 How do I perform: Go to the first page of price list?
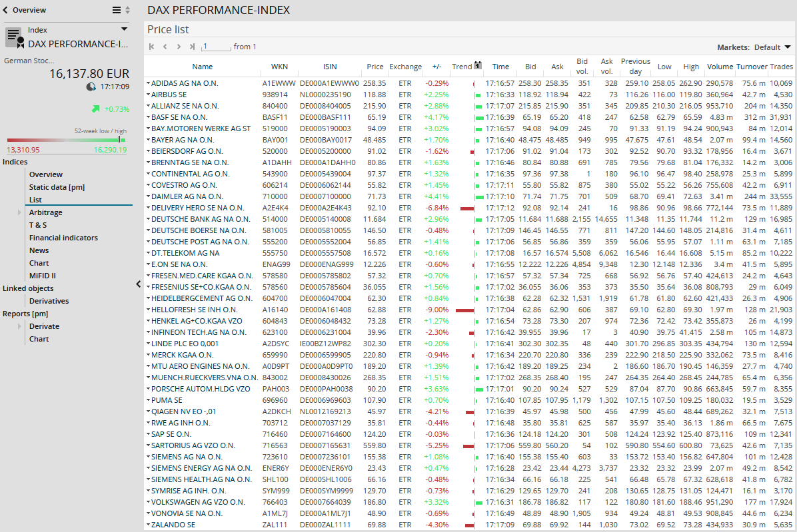pyautogui.click(x=152, y=47)
